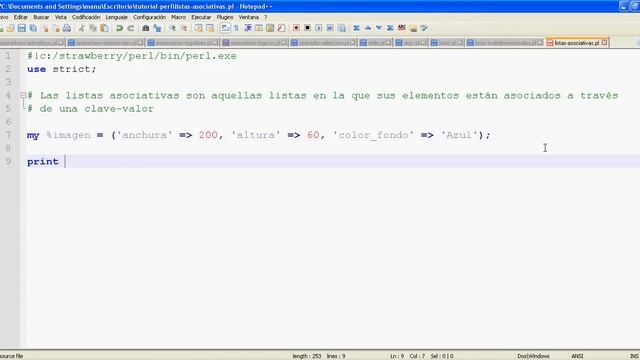Viewport: 640px width, 360px height.
Task: Zoom in using the toolbar magnifier
Action: [x=172, y=28]
